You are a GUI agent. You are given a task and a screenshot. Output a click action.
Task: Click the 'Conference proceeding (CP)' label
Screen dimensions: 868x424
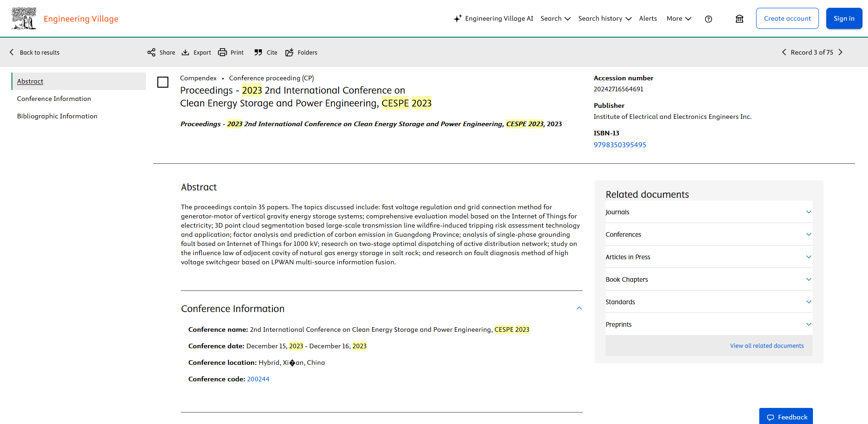272,78
